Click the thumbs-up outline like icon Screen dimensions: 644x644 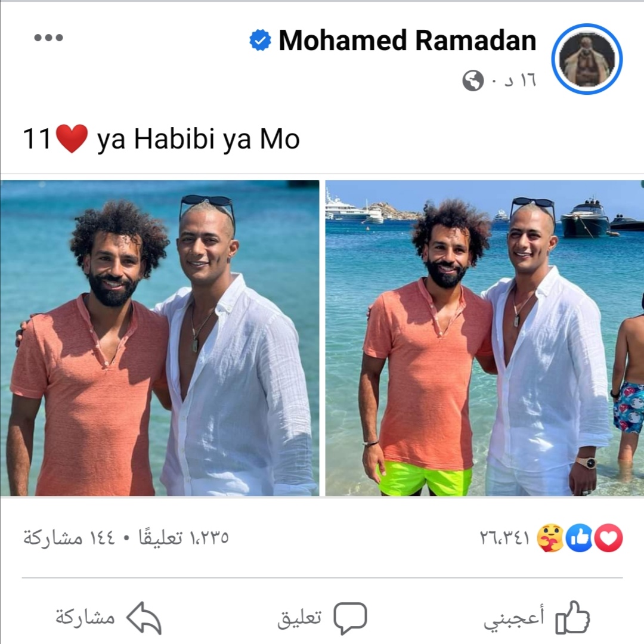572,617
